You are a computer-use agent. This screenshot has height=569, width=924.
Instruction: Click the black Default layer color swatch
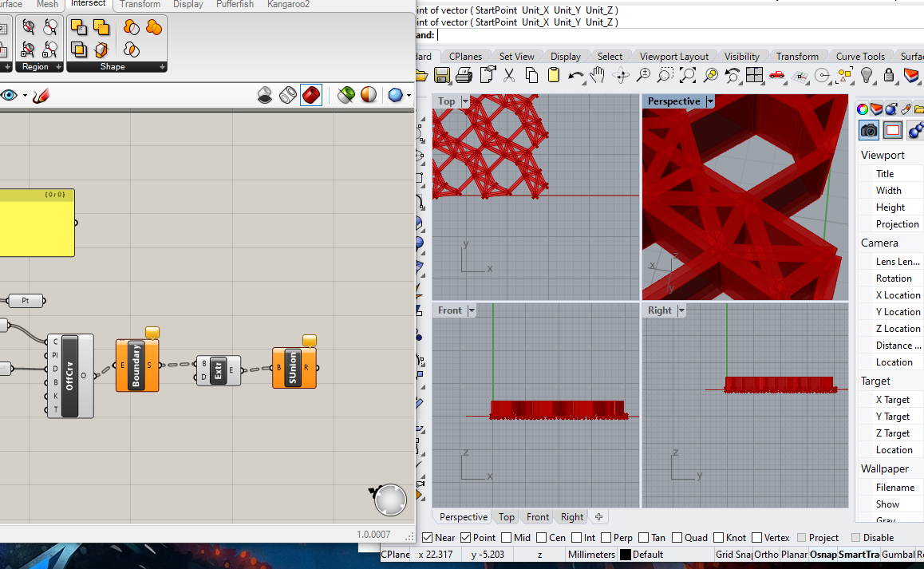point(626,555)
